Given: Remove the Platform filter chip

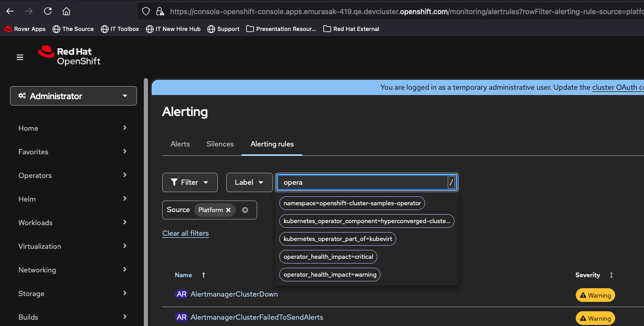Looking at the screenshot, I should click(228, 210).
